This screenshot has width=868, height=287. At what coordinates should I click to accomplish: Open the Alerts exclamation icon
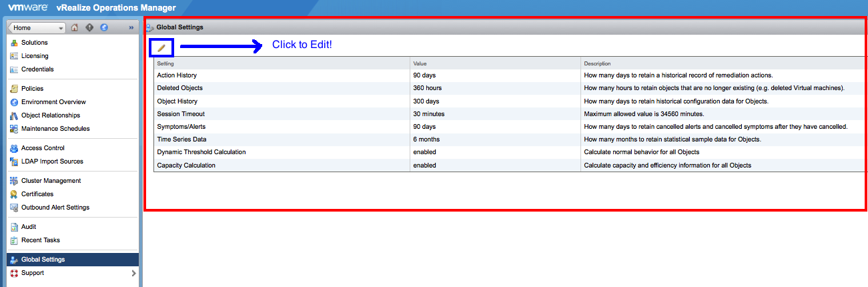[89, 27]
